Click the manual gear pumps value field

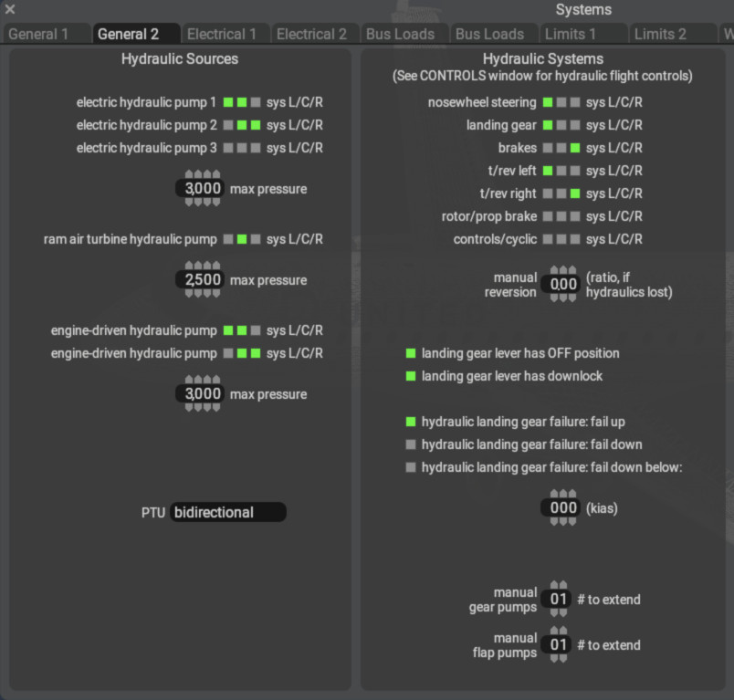click(x=559, y=600)
